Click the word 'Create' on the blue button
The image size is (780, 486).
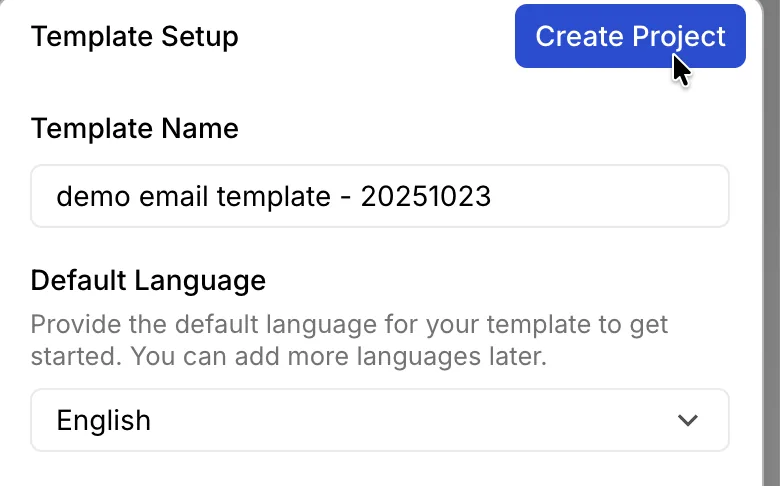(580, 36)
